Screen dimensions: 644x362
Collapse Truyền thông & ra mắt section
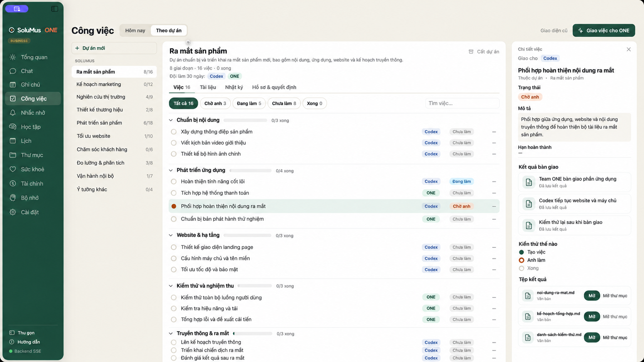171,334
